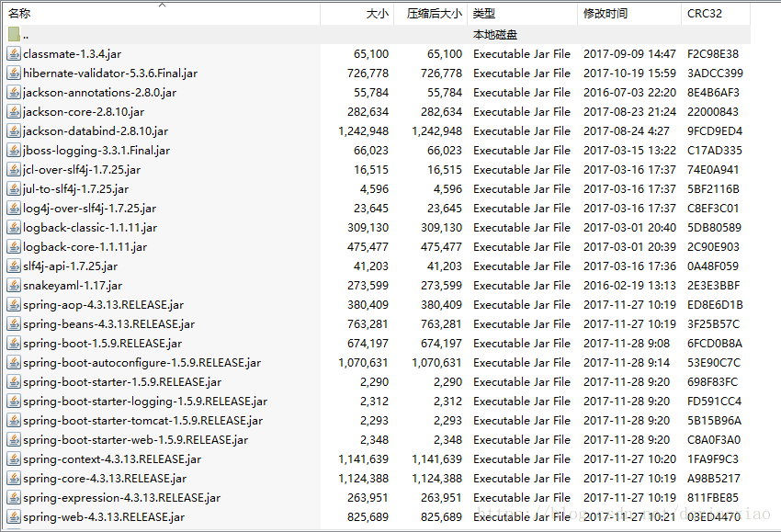The image size is (781, 532).
Task: Click the date 2017-08-24 4:27
Action: (x=626, y=131)
